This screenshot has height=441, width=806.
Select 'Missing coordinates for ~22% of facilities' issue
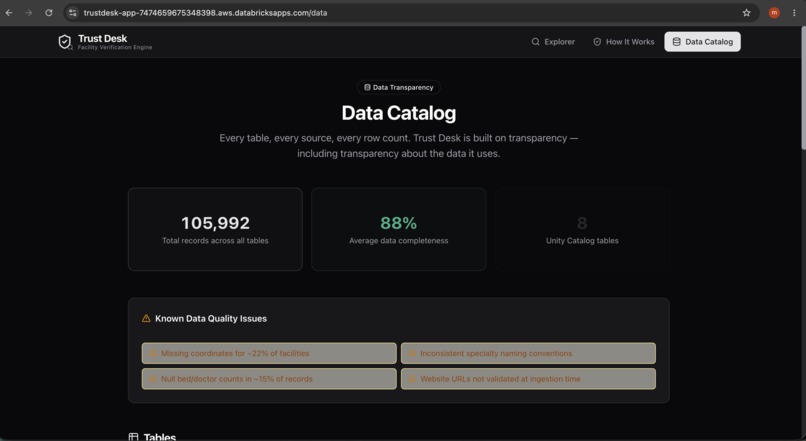269,353
